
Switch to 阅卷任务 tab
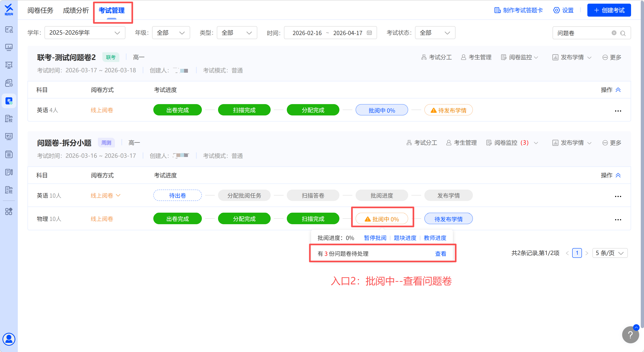tap(40, 11)
